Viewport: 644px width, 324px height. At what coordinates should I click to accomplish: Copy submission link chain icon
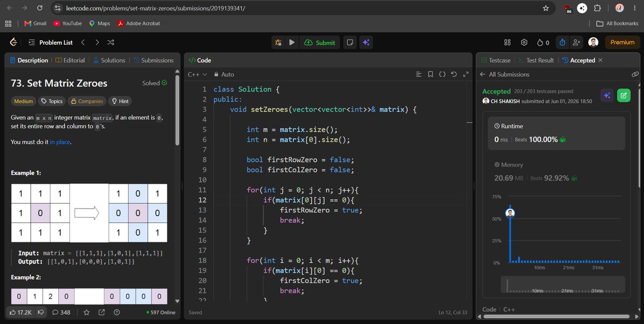635,74
